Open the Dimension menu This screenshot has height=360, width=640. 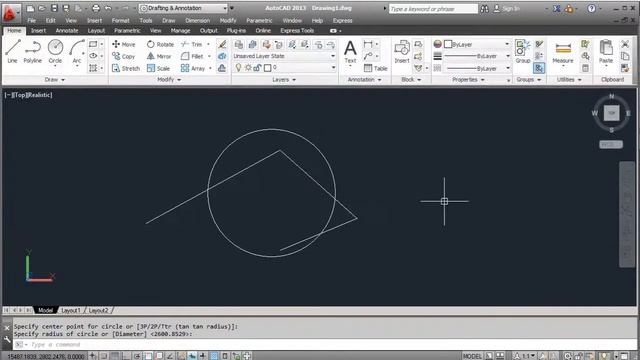click(198, 20)
